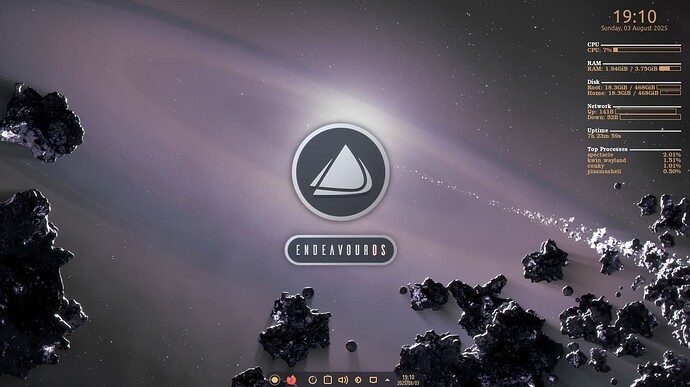Click the "spectacle" process row
This screenshot has height=387, width=690.
coord(634,155)
